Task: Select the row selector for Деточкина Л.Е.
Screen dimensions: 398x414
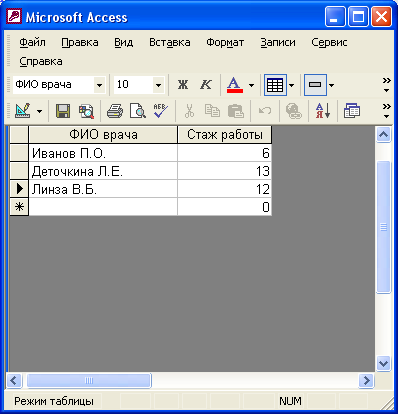Action: coord(19,171)
